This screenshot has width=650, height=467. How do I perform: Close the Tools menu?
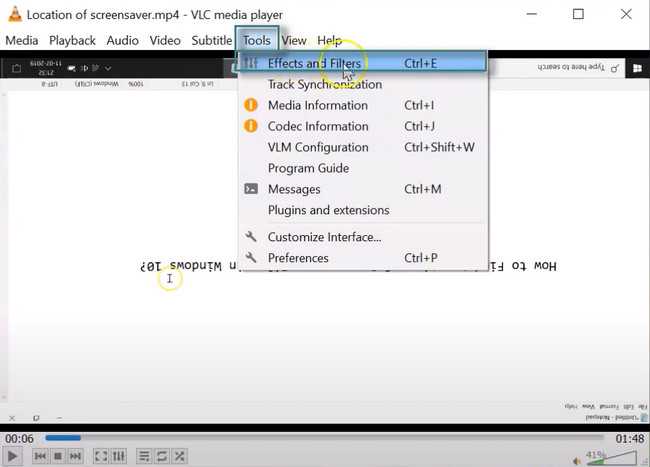pyautogui.click(x=257, y=41)
